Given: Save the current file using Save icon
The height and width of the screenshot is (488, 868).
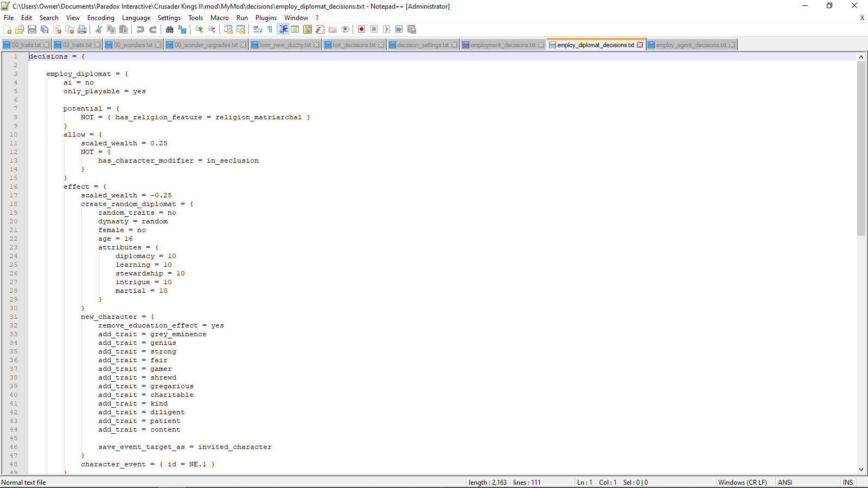Looking at the screenshot, I should 32,29.
